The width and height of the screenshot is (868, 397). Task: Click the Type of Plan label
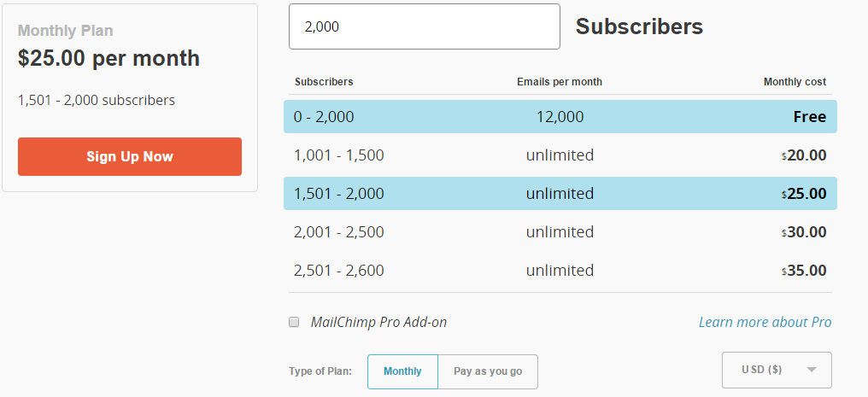click(320, 371)
